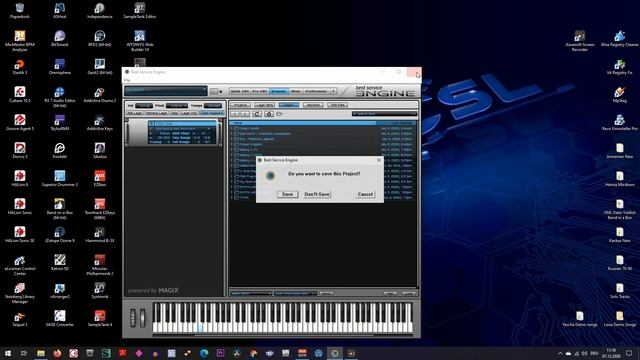
Task: Click the modulation wheel beside keyboard
Action: 142,318
